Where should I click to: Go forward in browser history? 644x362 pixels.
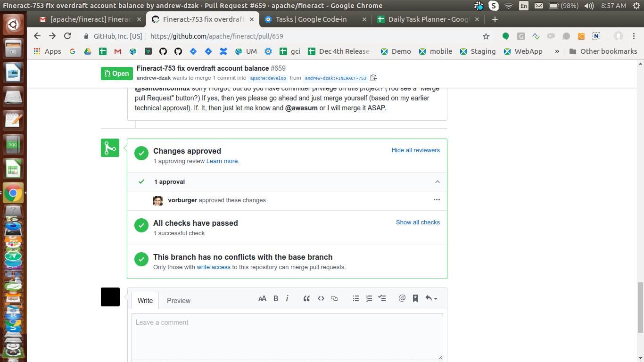click(52, 36)
